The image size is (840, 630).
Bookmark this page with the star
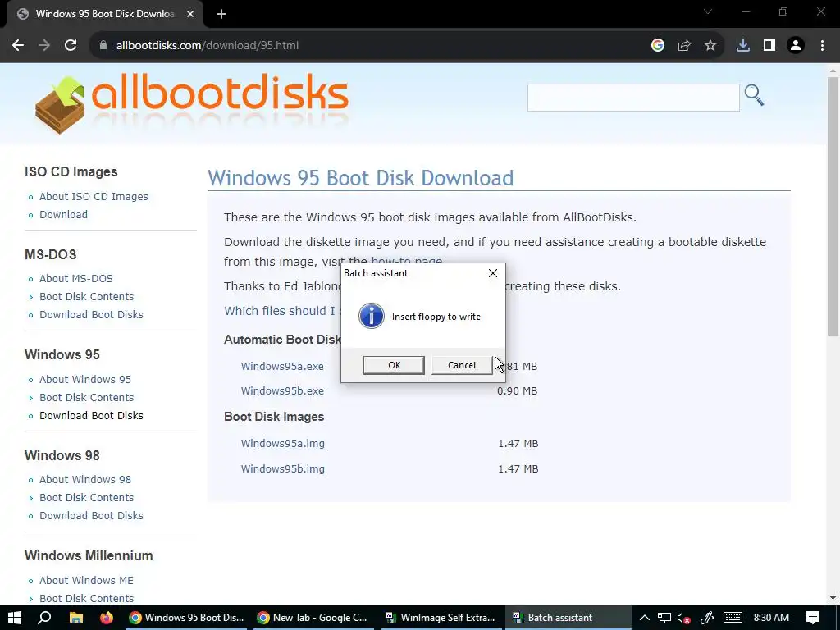pyautogui.click(x=710, y=46)
